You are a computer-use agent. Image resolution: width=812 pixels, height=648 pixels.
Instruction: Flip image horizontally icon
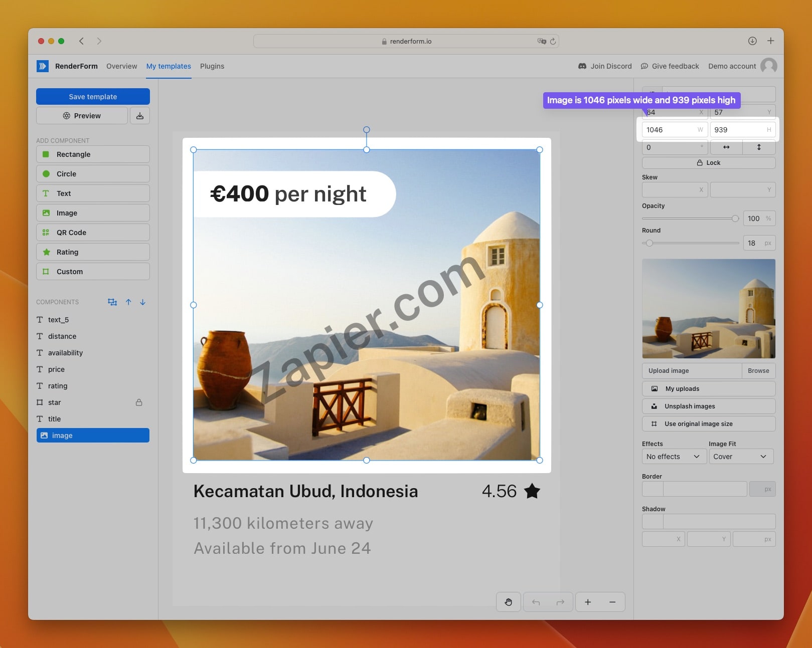coord(726,147)
